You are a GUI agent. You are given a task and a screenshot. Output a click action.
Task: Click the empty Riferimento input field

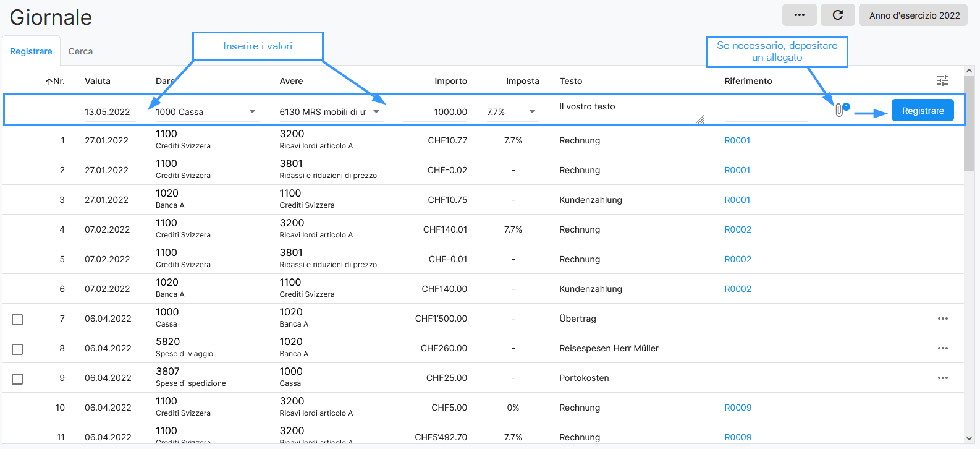pyautogui.click(x=766, y=112)
